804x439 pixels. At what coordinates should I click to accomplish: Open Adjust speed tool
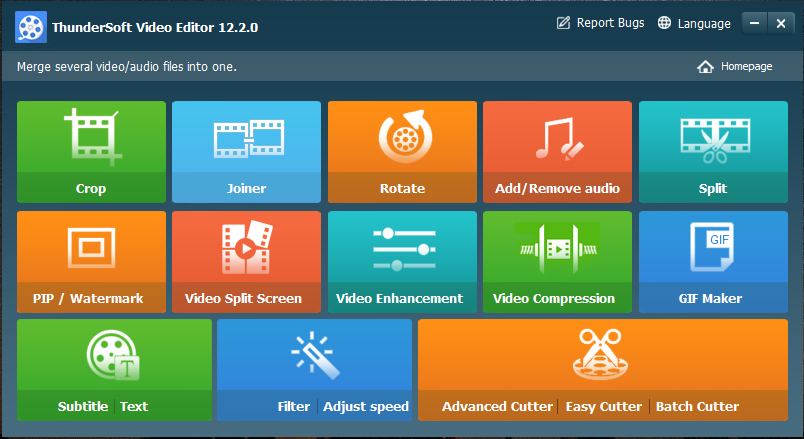point(366,407)
